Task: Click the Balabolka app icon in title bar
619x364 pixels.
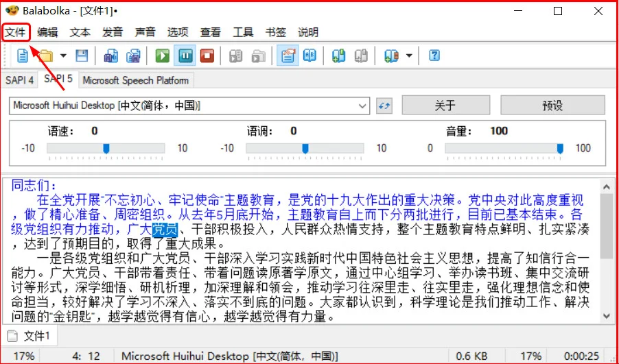Action: (x=12, y=11)
